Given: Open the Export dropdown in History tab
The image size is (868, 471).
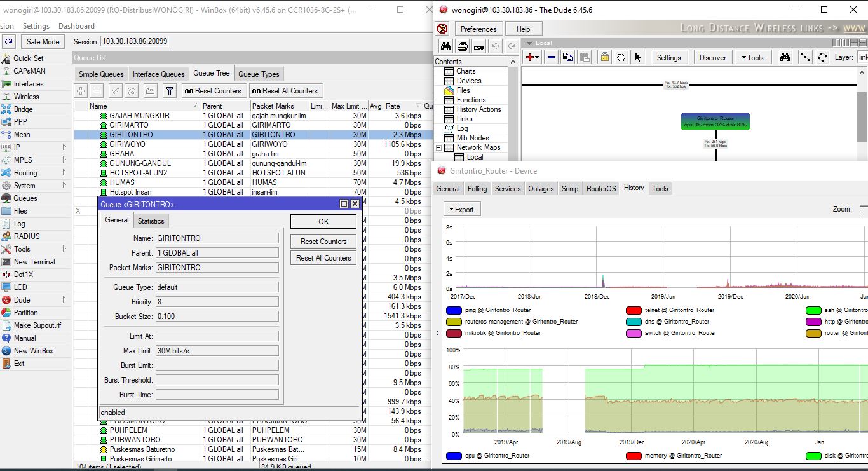Looking at the screenshot, I should tap(461, 209).
